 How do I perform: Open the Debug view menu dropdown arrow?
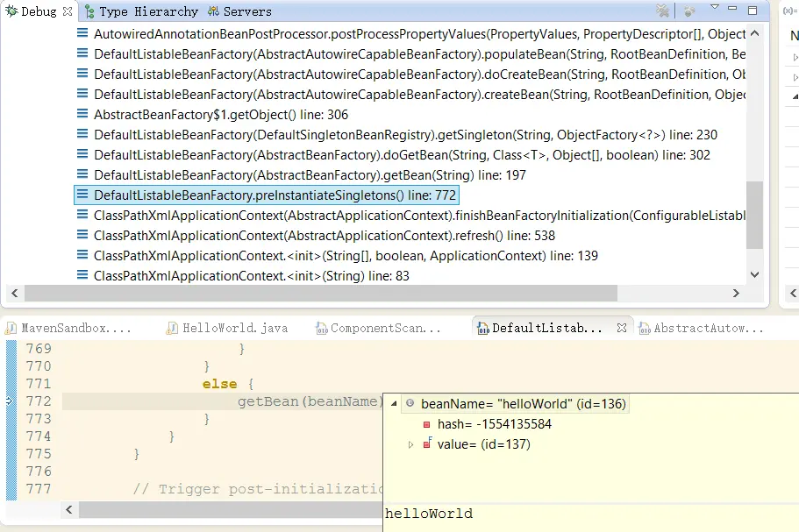(715, 7)
